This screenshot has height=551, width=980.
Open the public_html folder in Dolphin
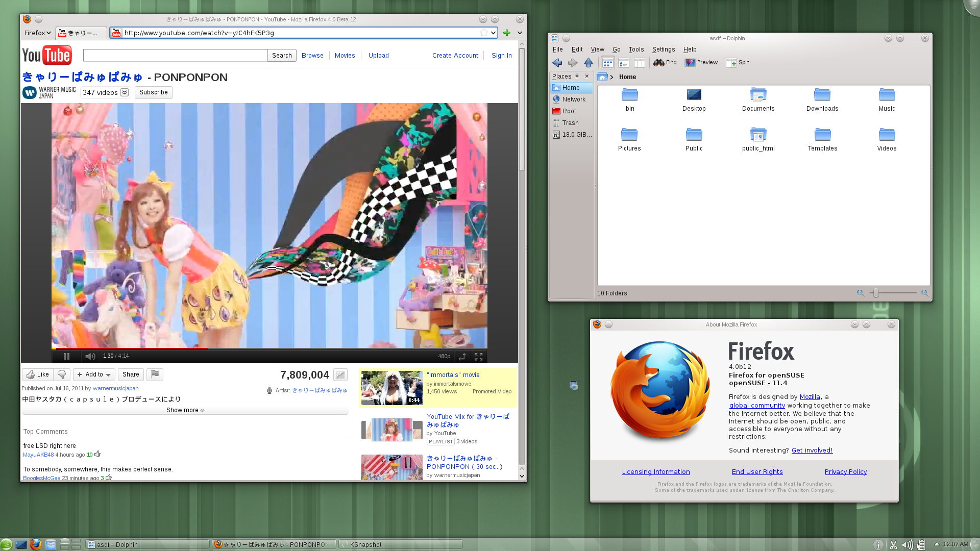(x=758, y=139)
